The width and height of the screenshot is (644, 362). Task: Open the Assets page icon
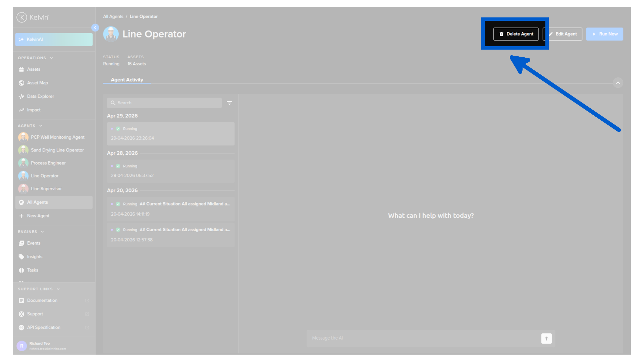tap(21, 69)
